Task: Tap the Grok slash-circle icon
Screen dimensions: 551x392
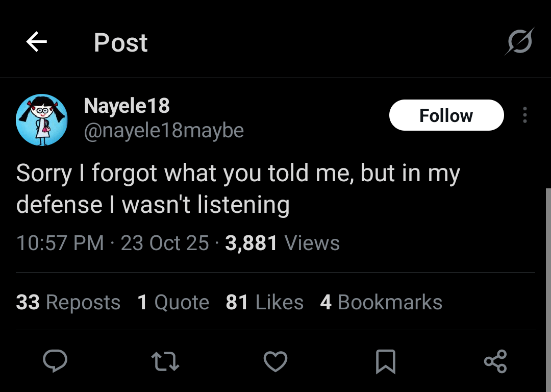Action: [x=519, y=41]
